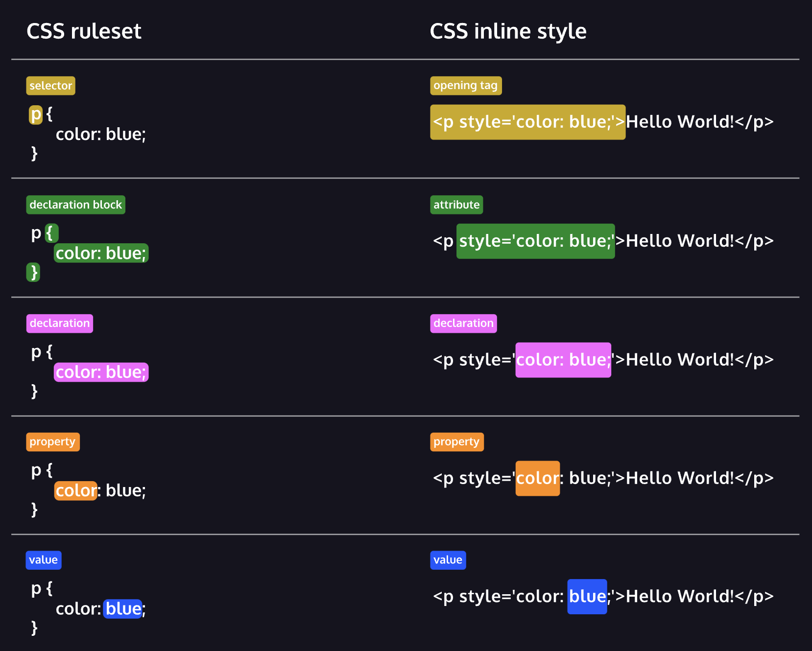The height and width of the screenshot is (651, 812).
Task: Click the orange highlighted 'color' in ruleset
Action: pyautogui.click(x=76, y=490)
